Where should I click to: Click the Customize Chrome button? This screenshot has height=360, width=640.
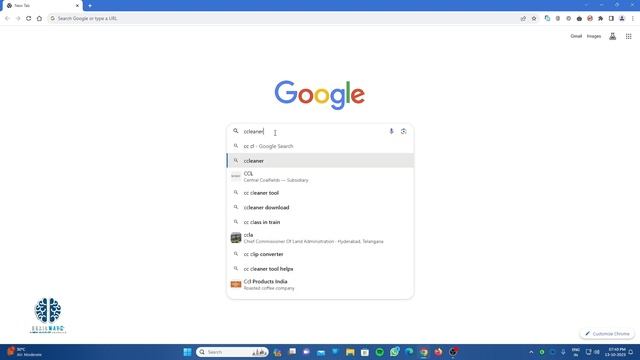[607, 334]
